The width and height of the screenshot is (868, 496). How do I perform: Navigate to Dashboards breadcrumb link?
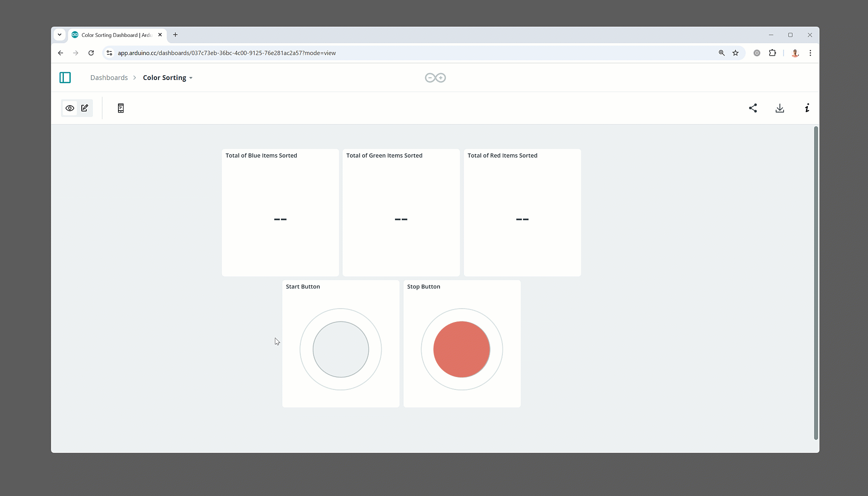(x=109, y=77)
